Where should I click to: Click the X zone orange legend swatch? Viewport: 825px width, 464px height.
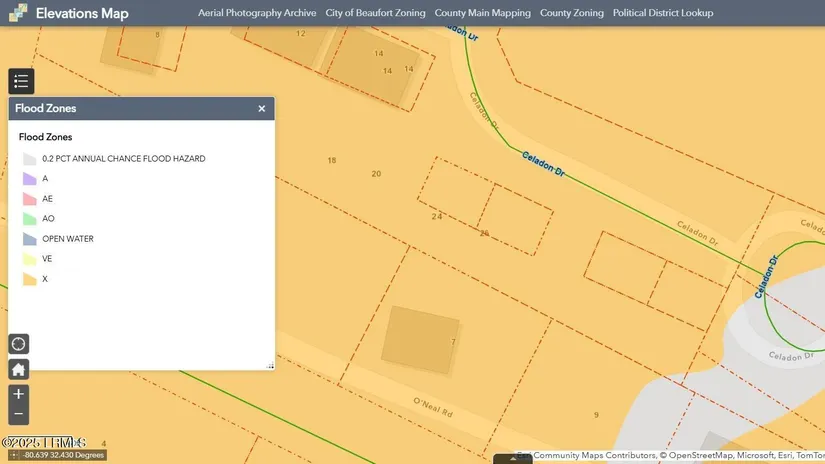point(30,279)
